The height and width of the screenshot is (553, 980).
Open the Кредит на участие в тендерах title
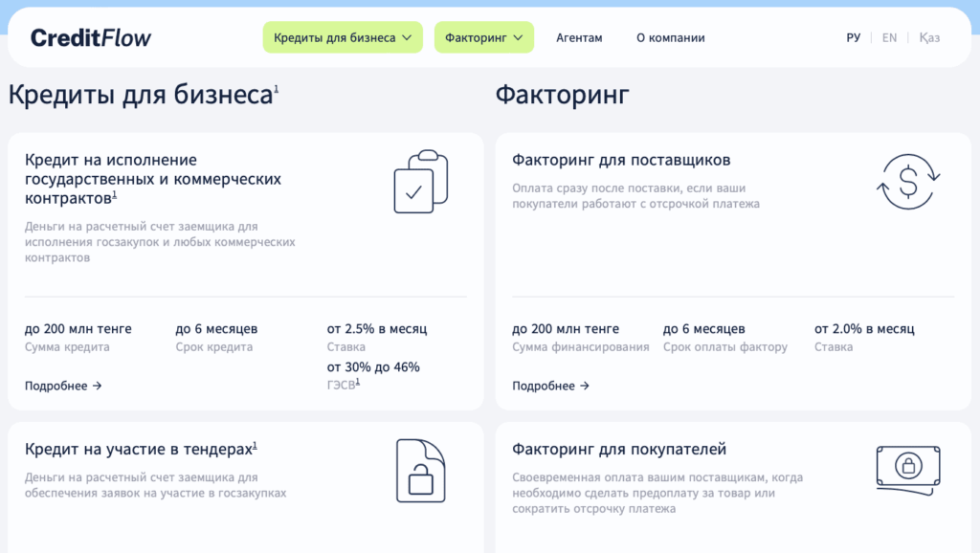pyautogui.click(x=139, y=449)
